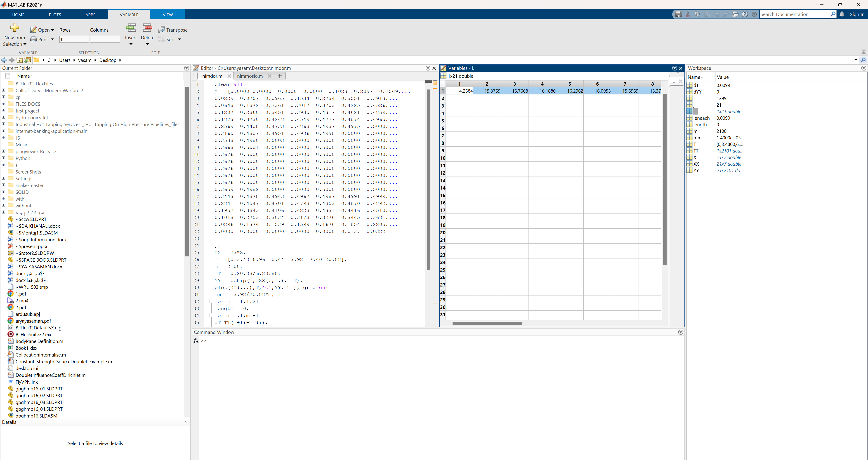The width and height of the screenshot is (868, 460).
Task: Click the Search Documentation field
Action: click(x=794, y=14)
